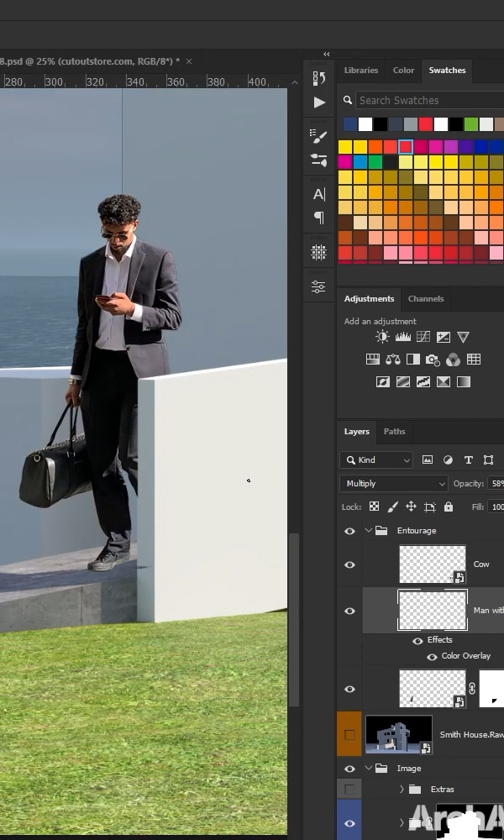Toggle lock position

click(x=411, y=507)
